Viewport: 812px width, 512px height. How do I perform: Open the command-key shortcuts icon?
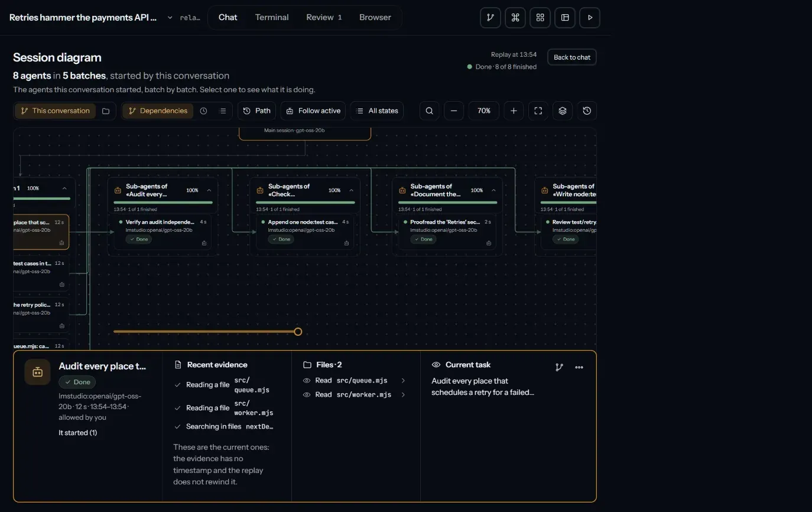tap(515, 18)
